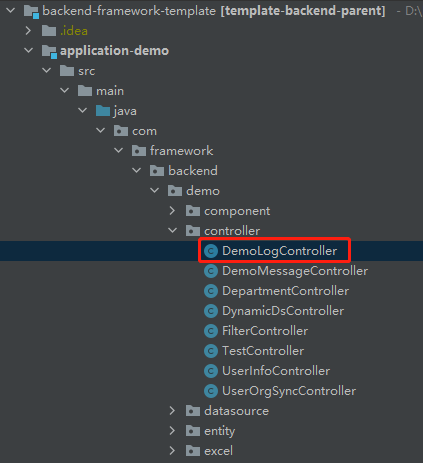Select the entity package
Screen dimensions: 423x463
point(219,431)
